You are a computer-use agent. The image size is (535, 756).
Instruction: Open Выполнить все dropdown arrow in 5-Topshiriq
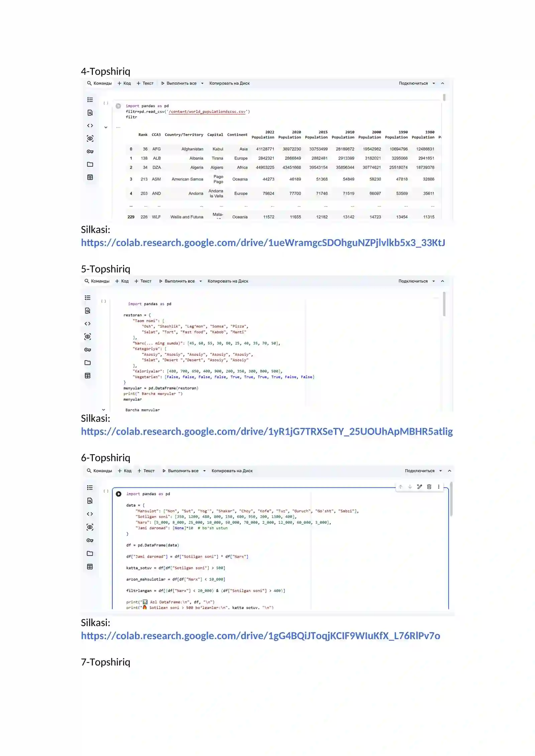201,281
